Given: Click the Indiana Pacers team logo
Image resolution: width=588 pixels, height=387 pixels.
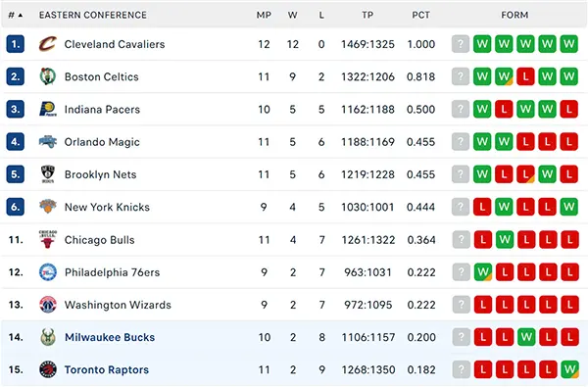Looking at the screenshot, I should 48,109.
